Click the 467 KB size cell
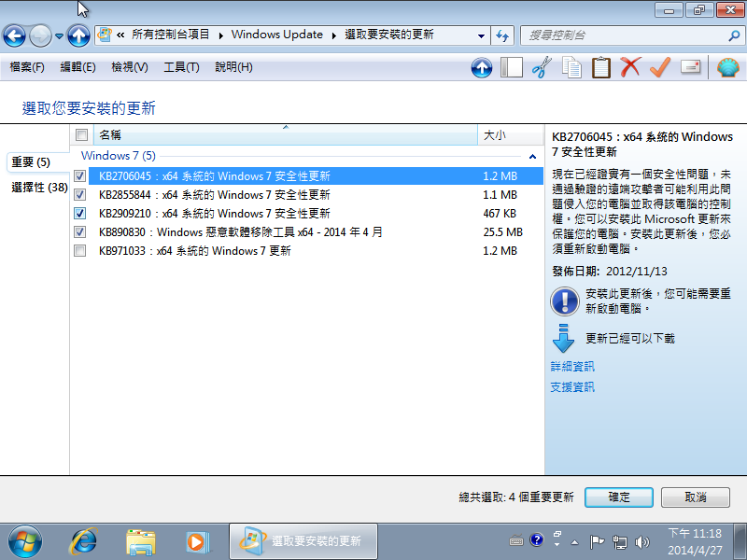The height and width of the screenshot is (560, 747). pyautogui.click(x=500, y=214)
